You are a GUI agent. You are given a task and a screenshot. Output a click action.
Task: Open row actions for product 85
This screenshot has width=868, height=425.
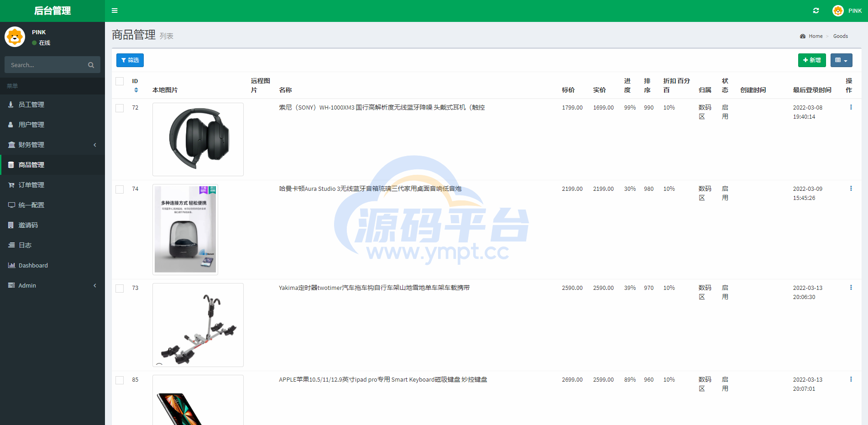click(x=851, y=379)
